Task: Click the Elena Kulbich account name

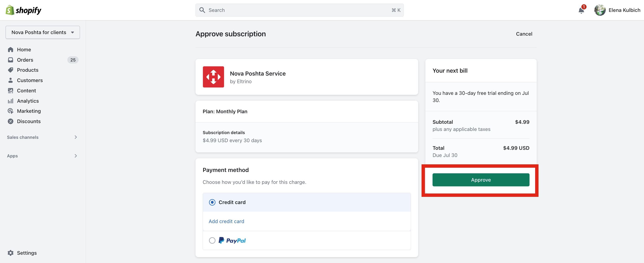Action: click(624, 10)
